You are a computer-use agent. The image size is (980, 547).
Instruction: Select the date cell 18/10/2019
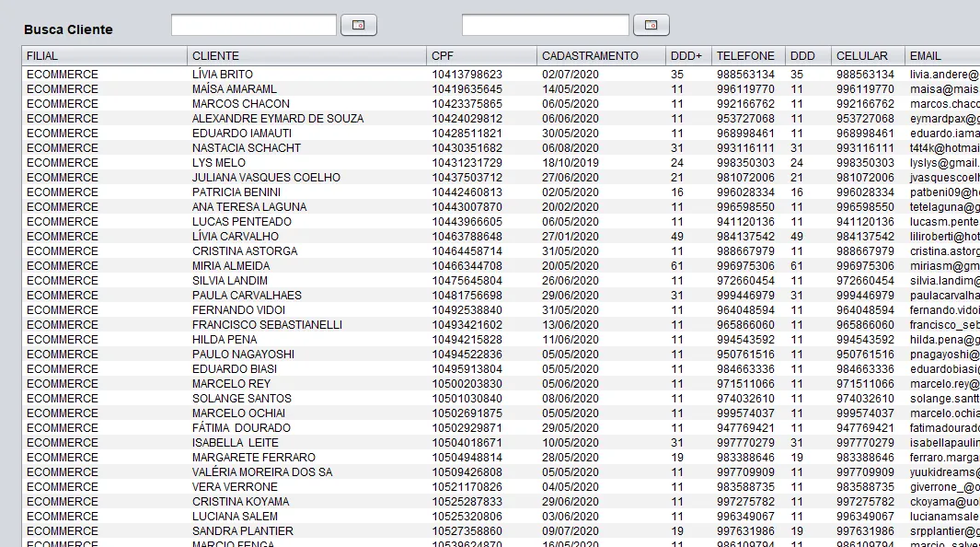[570, 163]
